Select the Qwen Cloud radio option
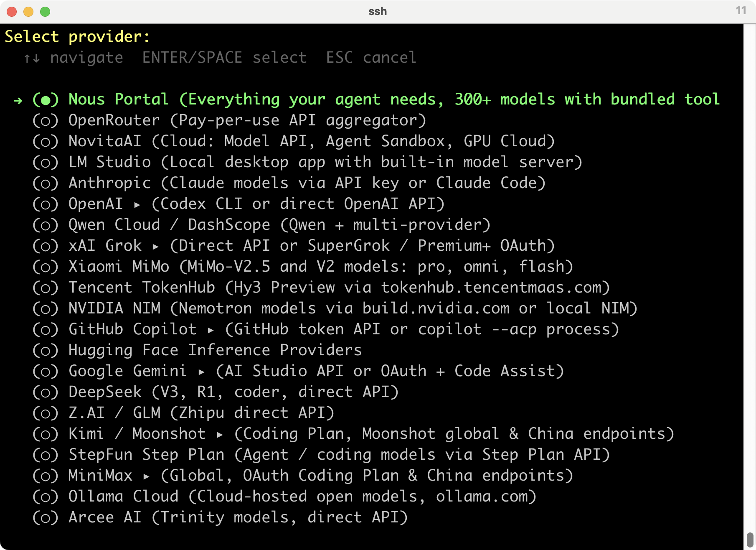This screenshot has height=550, width=756. (46, 225)
